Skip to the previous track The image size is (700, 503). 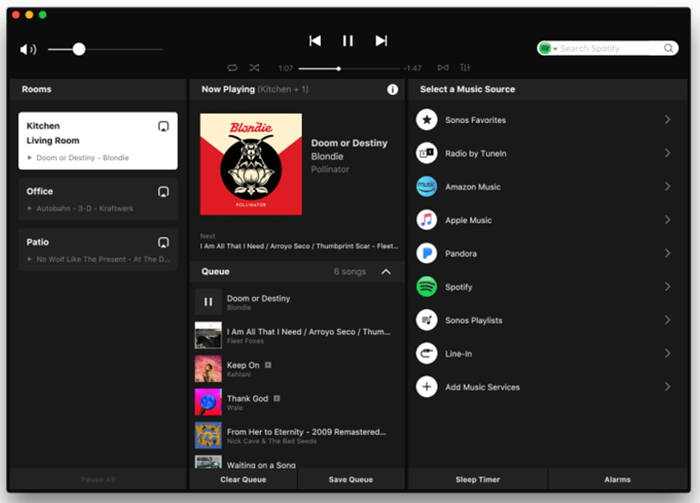coord(315,41)
